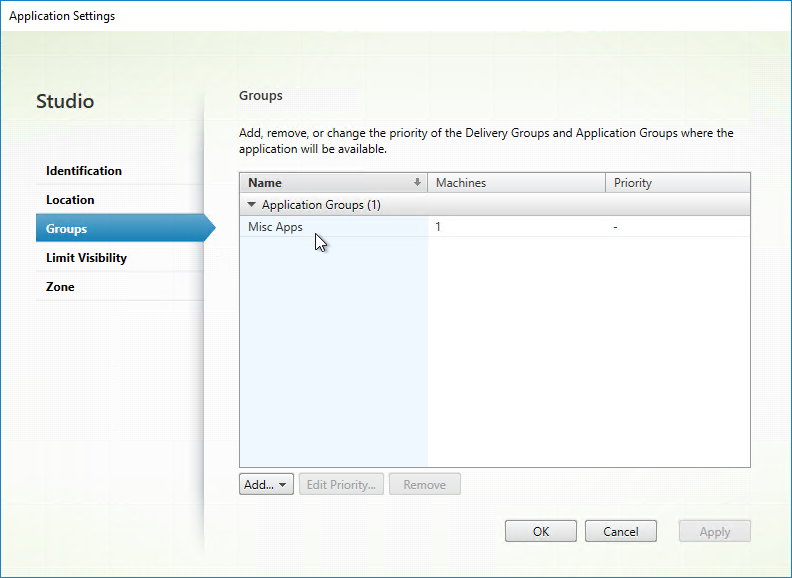Open the Add... dropdown button
Image resolution: width=792 pixels, height=578 pixels.
tap(266, 484)
